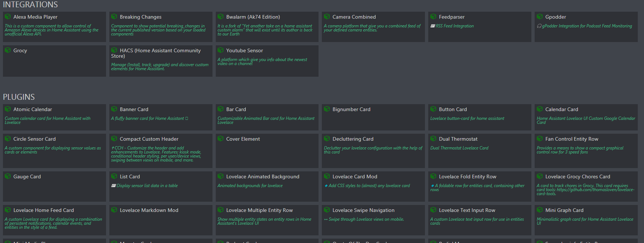Click the cube icon beside Fan Control Entity Row
Image resolution: width=644 pixels, height=243 pixels.
[540, 138]
